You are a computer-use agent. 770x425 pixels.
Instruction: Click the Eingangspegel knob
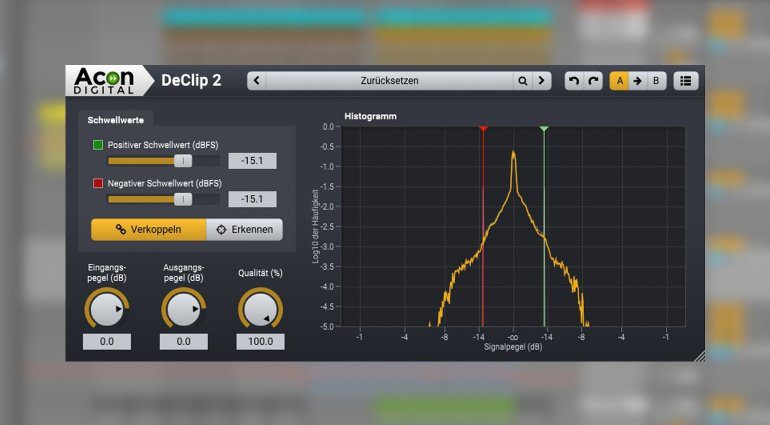pos(107,311)
